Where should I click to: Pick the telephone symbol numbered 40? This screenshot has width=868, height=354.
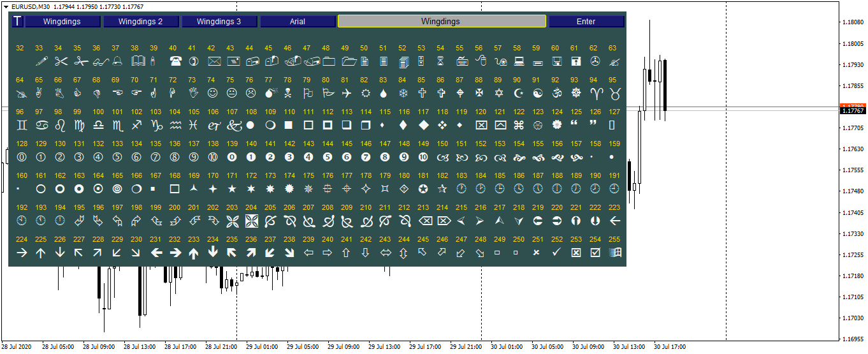pos(175,61)
